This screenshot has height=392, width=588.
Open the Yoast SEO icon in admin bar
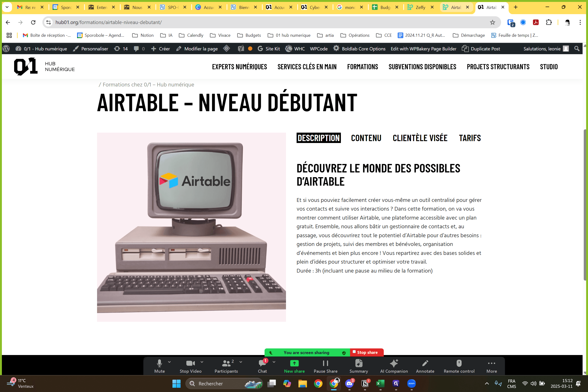(241, 49)
